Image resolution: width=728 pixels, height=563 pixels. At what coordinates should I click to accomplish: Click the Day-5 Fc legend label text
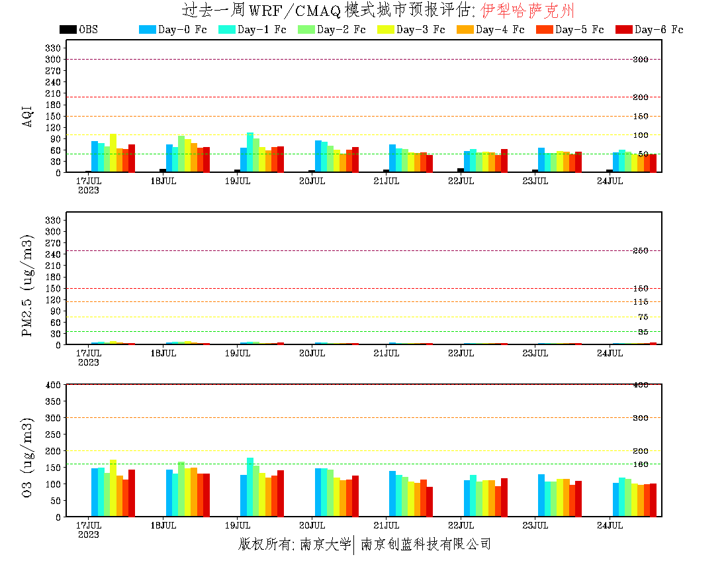[579, 30]
